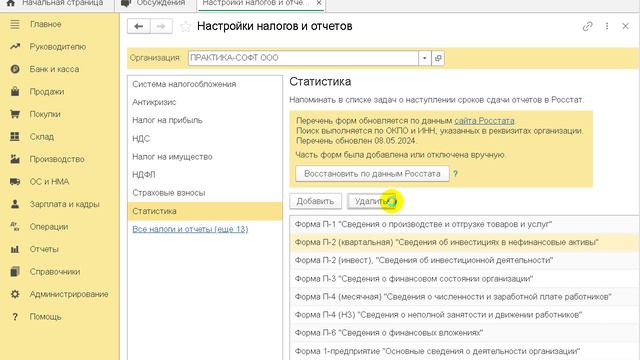
Task: Close the Настройки налогов и отчетов form
Action: [625, 26]
